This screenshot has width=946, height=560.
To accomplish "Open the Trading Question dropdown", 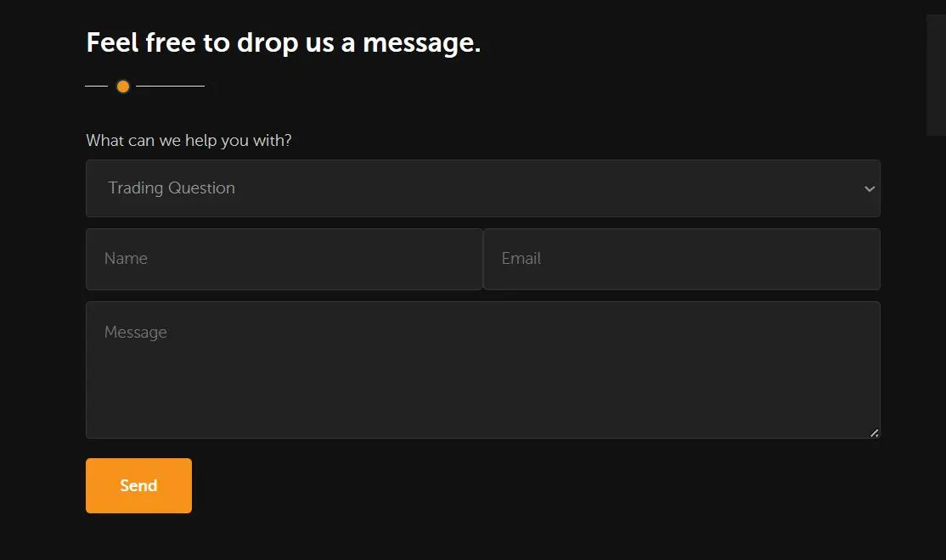I will coord(482,188).
